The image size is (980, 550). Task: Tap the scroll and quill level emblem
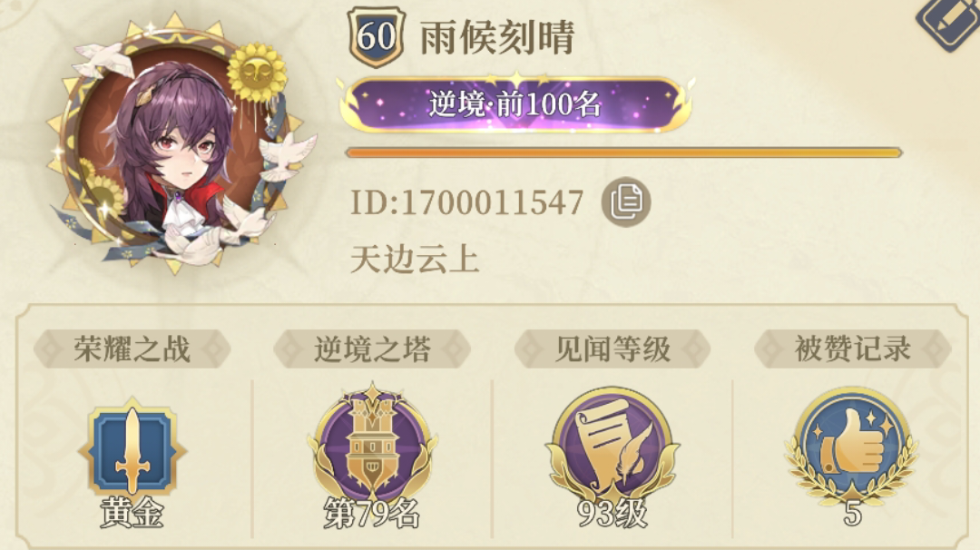(612, 445)
